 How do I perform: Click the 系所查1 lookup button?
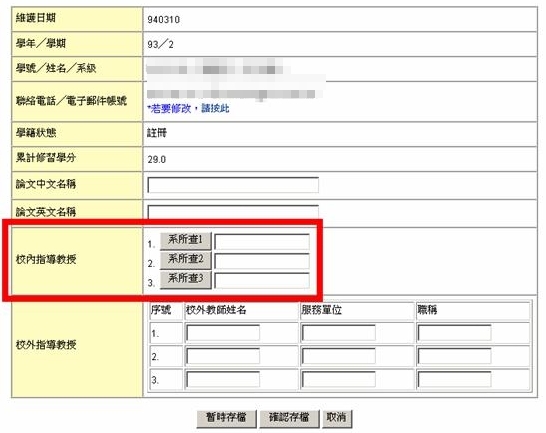[x=186, y=241]
